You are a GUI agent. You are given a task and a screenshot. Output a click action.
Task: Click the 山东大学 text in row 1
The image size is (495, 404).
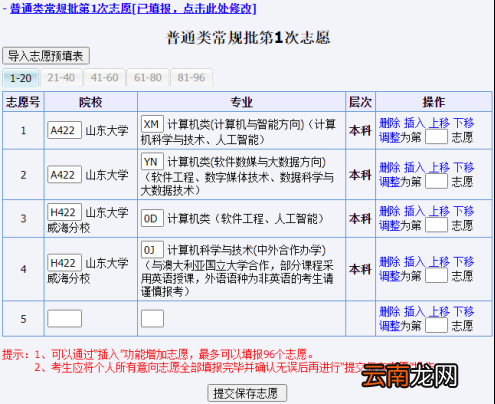(x=107, y=130)
